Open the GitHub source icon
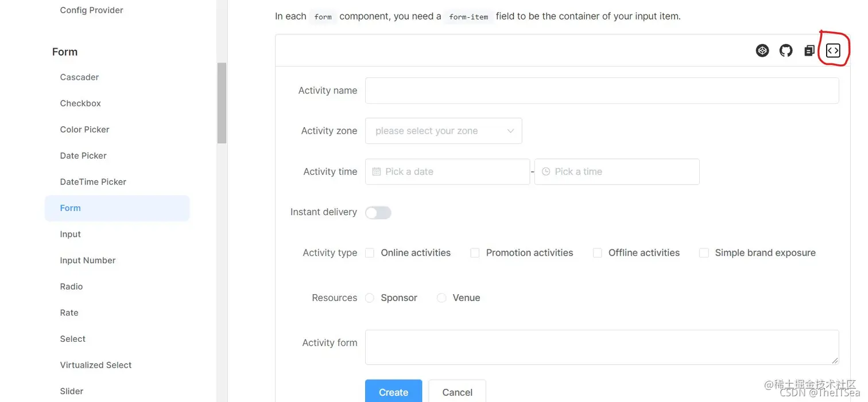Image resolution: width=868 pixels, height=402 pixels. tap(786, 50)
